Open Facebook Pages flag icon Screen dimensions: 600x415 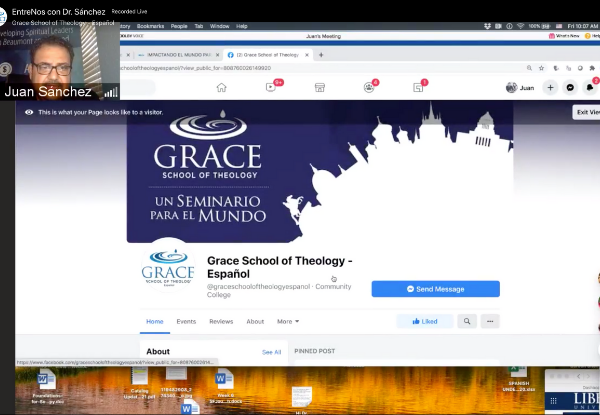click(418, 88)
